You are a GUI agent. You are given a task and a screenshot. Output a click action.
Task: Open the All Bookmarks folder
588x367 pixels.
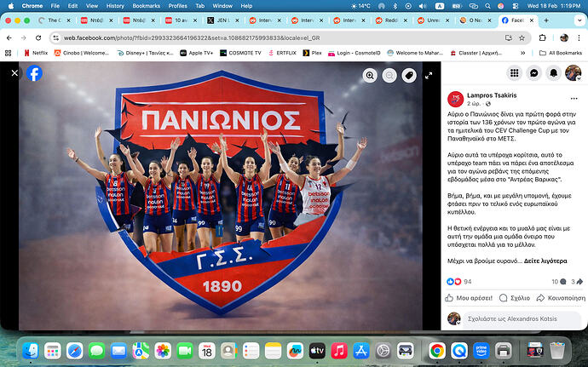pos(560,54)
